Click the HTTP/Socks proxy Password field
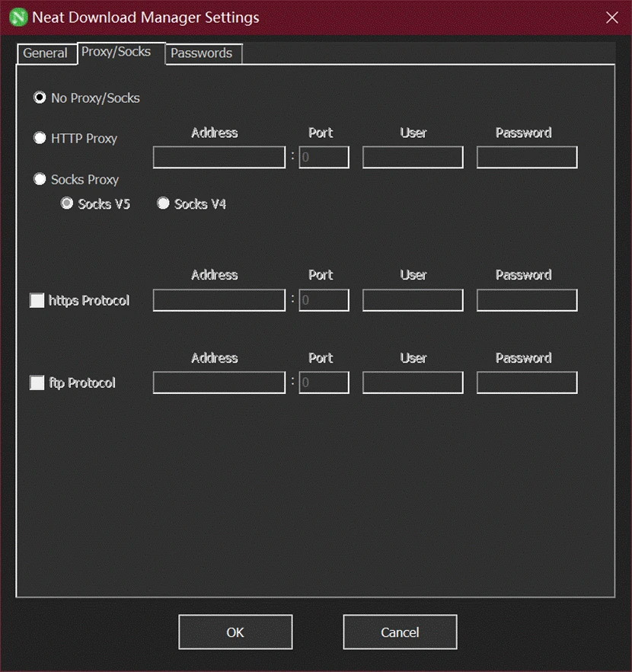Screen dimensions: 632x672 (x=527, y=157)
